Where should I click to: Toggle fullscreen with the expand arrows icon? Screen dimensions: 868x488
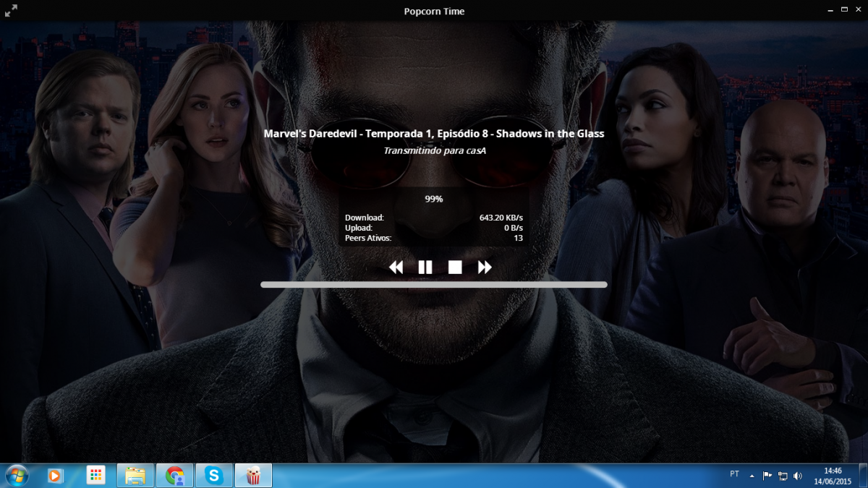pos(11,11)
